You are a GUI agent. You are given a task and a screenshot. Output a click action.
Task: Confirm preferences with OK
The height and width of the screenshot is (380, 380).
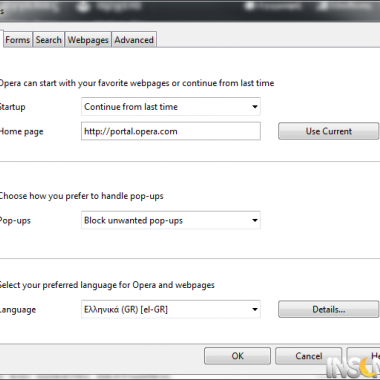coord(237,356)
